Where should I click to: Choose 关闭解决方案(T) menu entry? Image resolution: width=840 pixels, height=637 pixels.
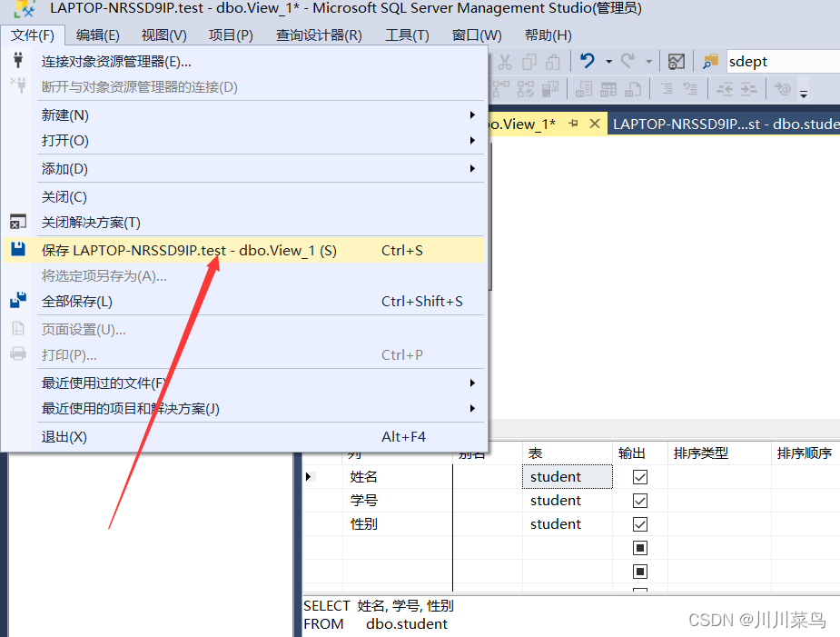(x=244, y=222)
